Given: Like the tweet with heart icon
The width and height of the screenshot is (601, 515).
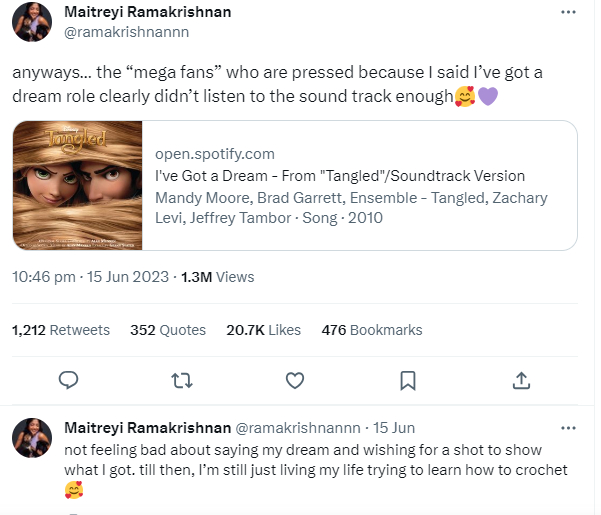Looking at the screenshot, I should [x=295, y=380].
